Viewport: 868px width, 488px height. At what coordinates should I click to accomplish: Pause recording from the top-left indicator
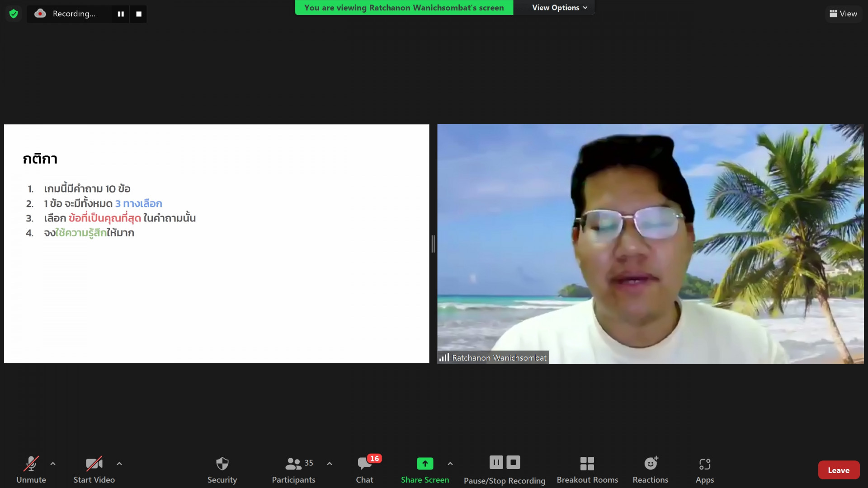121,14
